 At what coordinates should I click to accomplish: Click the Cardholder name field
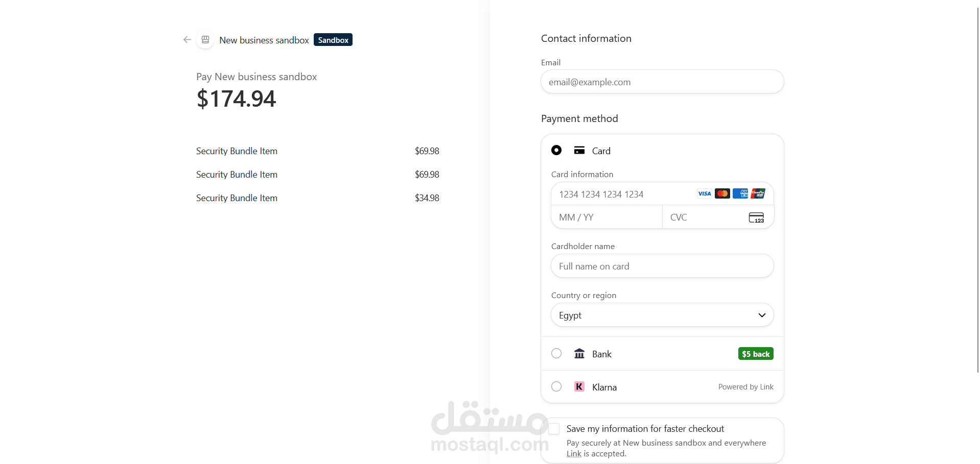[662, 266]
